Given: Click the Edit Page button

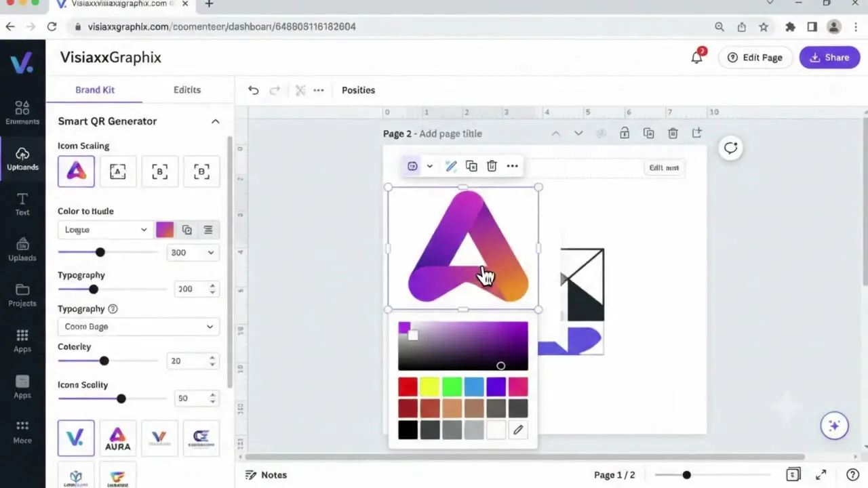Looking at the screenshot, I should (x=755, y=58).
